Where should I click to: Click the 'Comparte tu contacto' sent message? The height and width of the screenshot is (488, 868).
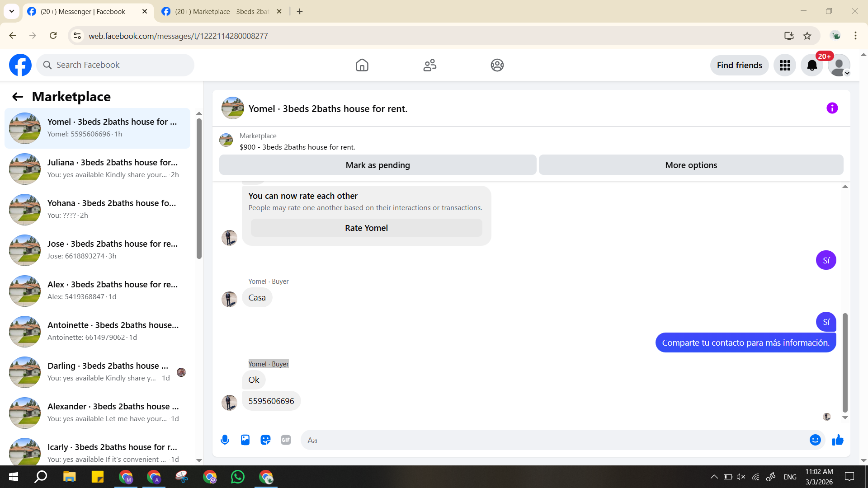point(745,343)
